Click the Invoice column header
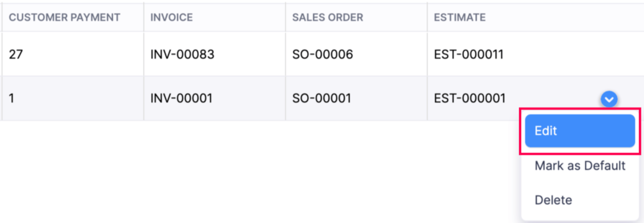The image size is (644, 223). pos(172,17)
